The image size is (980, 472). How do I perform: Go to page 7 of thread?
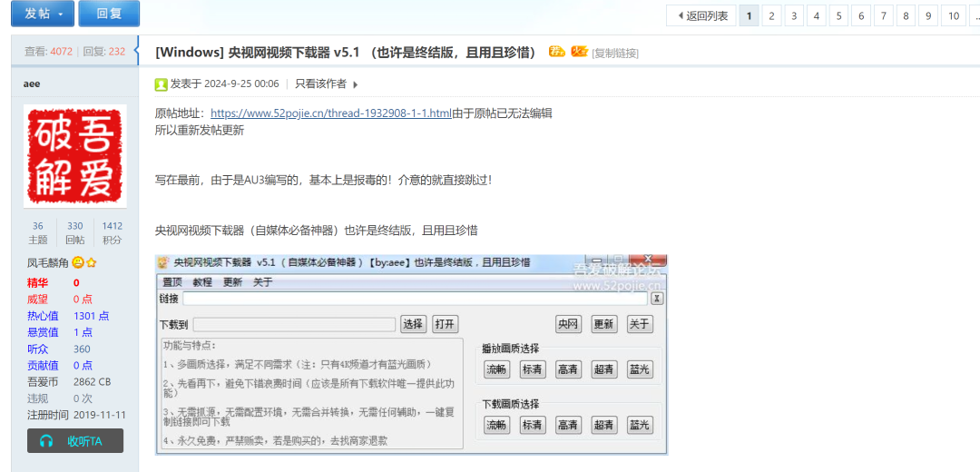point(883,16)
